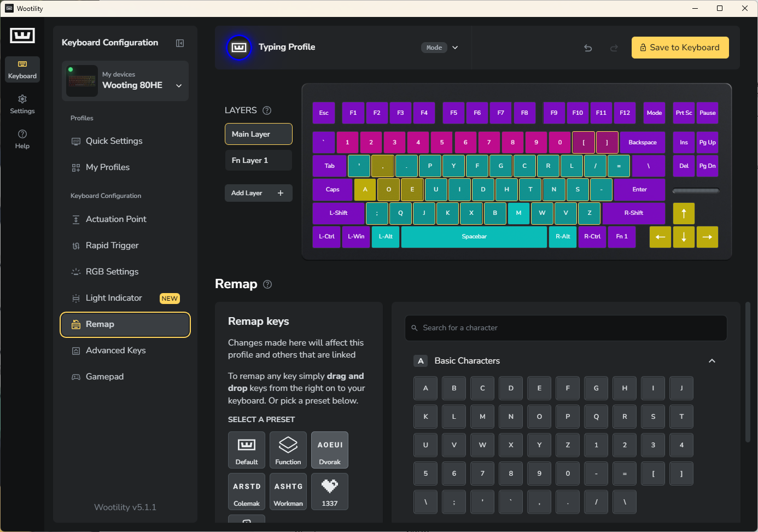Select the F12 key on keyboard layout

pyautogui.click(x=625, y=113)
